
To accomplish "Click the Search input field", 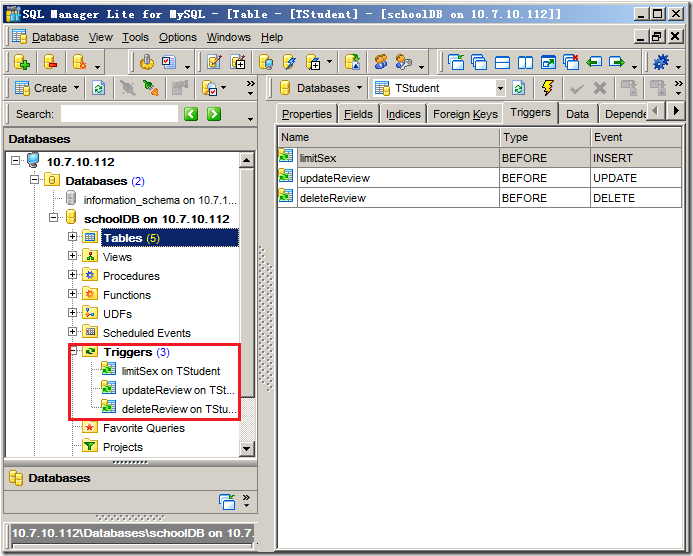I will (119, 114).
